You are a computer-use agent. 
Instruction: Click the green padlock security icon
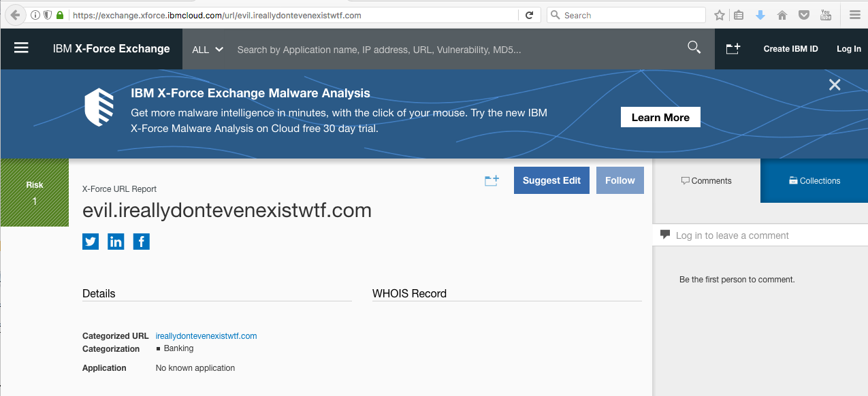[x=60, y=15]
